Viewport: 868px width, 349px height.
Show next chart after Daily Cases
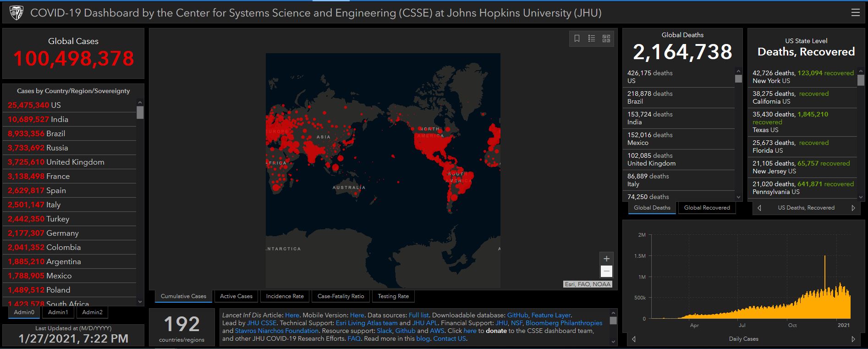click(853, 339)
